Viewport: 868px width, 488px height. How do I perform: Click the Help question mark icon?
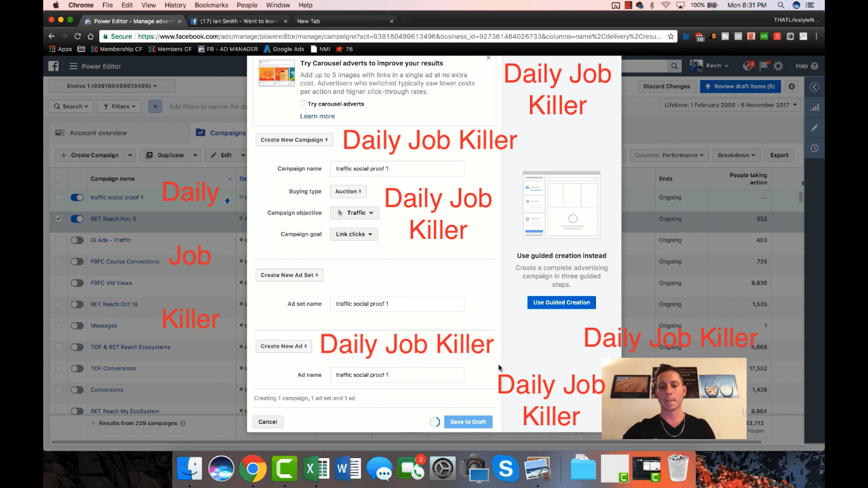[x=815, y=66]
